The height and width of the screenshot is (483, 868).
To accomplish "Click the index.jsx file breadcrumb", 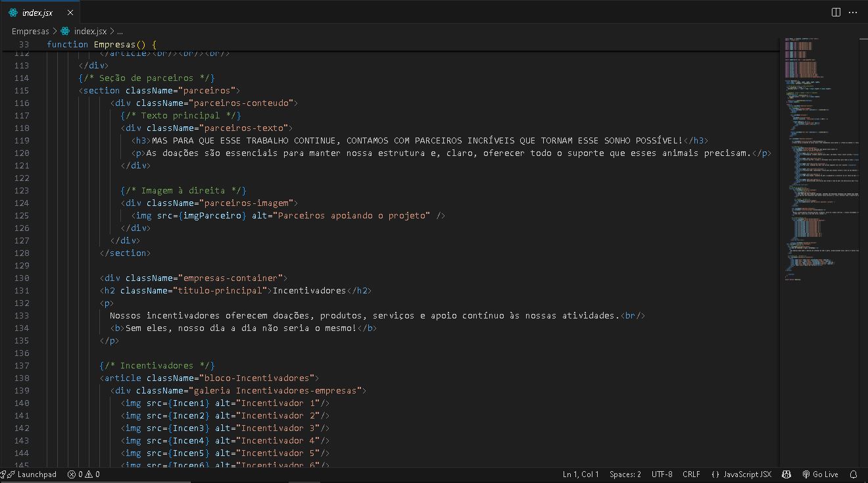I will click(x=90, y=31).
